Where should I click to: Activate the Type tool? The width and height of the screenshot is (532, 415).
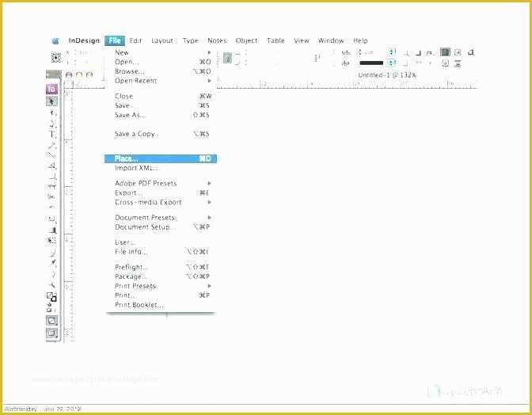pos(52,134)
